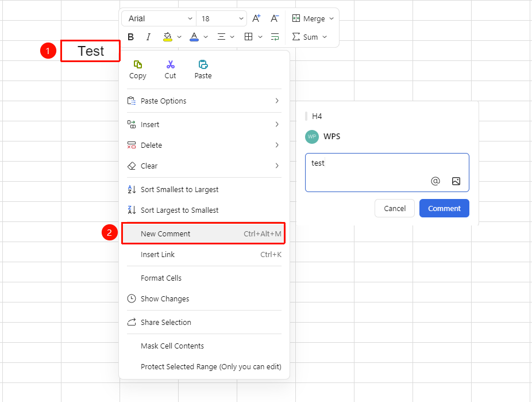The height and width of the screenshot is (402, 532).
Task: Increase font size with A+ icon
Action: 256,18
